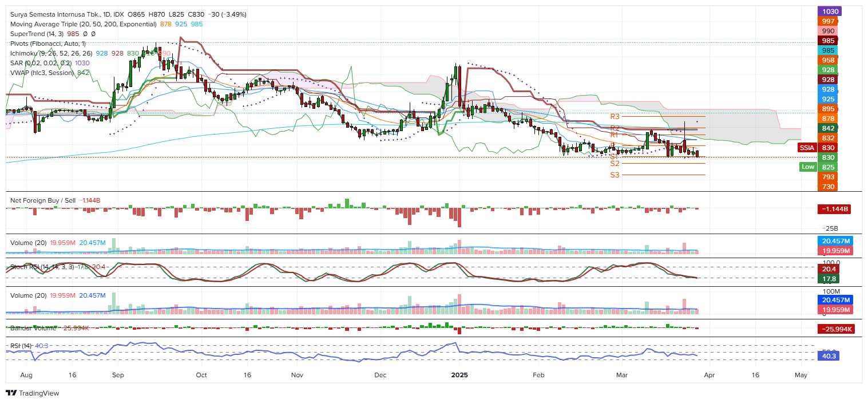Select the Ichimoku (9, 26, 52, 26, 26) legend
This screenshot has height=403, width=868.
pyautogui.click(x=51, y=53)
